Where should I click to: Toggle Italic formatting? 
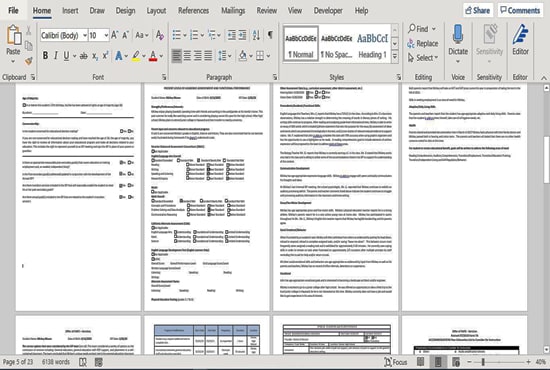coord(55,55)
